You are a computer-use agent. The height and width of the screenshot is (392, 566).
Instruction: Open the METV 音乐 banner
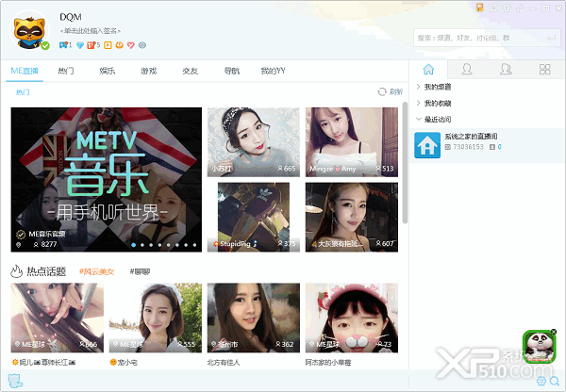coord(106,180)
